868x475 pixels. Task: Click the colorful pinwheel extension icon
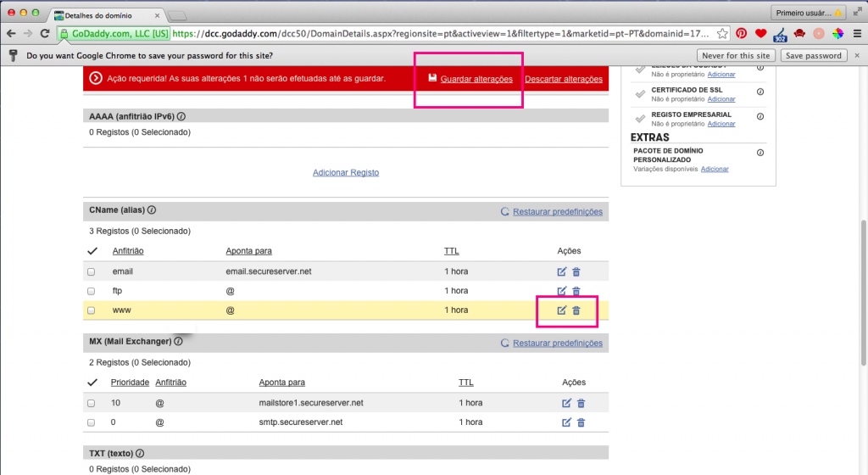837,34
